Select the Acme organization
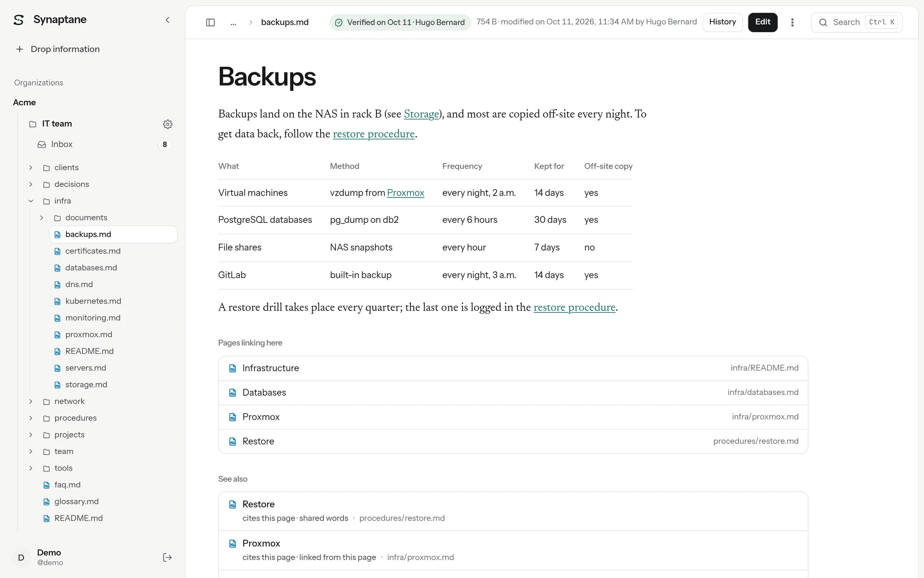 (x=24, y=102)
